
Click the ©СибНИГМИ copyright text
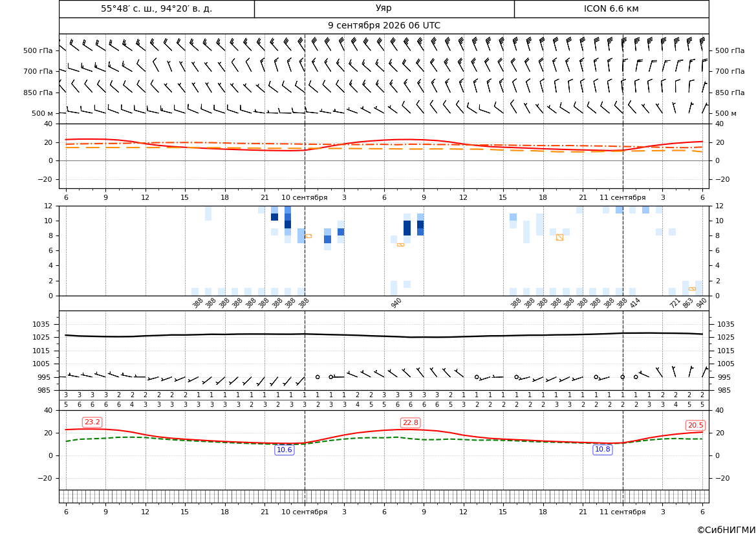pyautogui.click(x=726, y=530)
